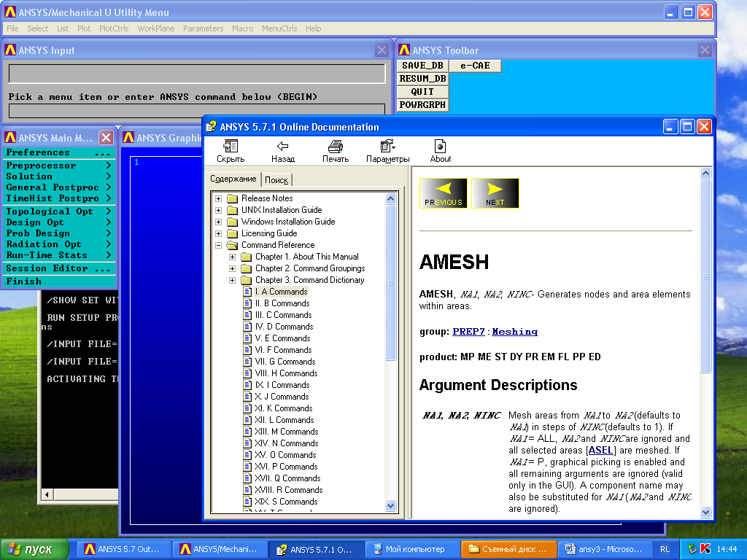The image size is (747, 560).
Task: Click the contents tree scrollbar down arrow
Action: [391, 506]
